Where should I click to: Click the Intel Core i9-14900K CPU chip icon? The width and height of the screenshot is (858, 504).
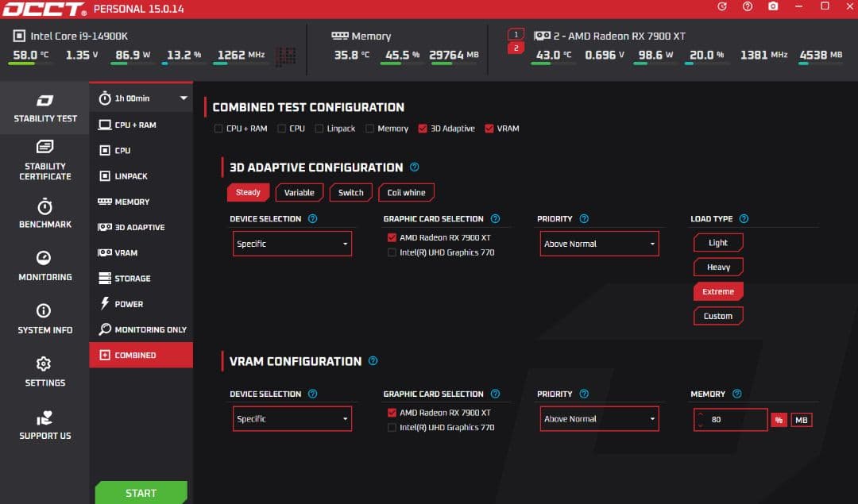coord(19,36)
